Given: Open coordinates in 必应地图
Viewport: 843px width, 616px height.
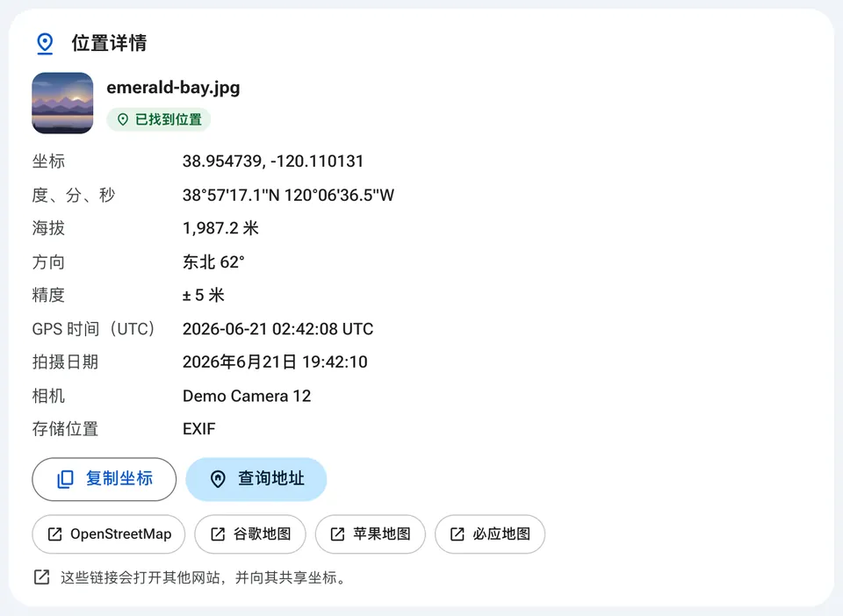Looking at the screenshot, I should (490, 534).
